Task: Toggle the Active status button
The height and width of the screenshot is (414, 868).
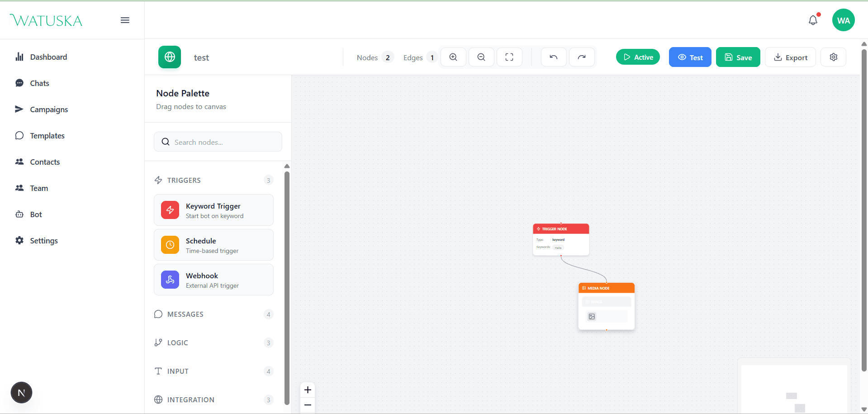Action: 638,57
